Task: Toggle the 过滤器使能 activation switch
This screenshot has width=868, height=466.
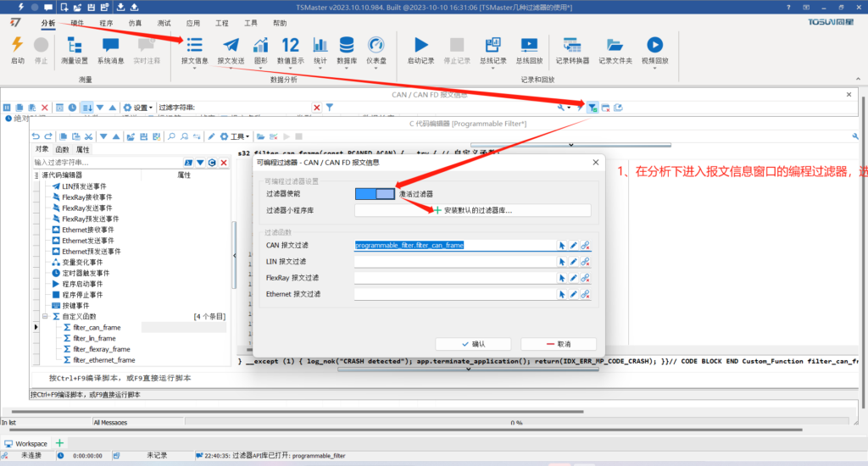Action: [x=375, y=194]
